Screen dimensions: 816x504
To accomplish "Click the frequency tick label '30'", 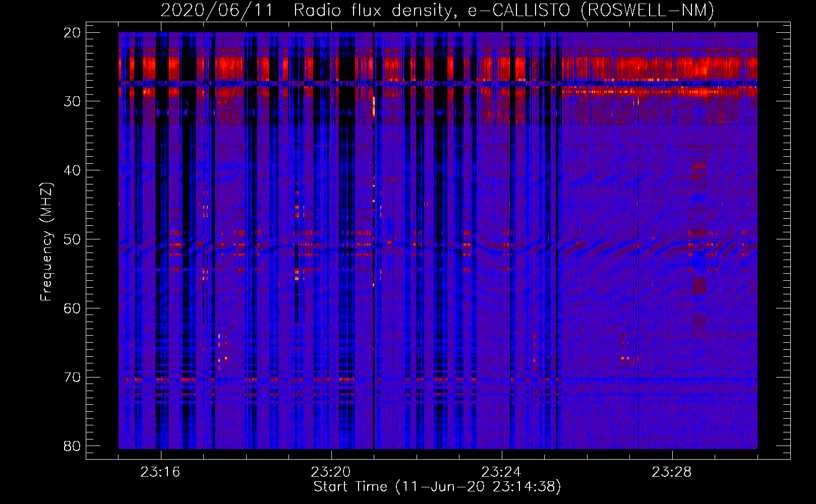I will tap(72, 101).
